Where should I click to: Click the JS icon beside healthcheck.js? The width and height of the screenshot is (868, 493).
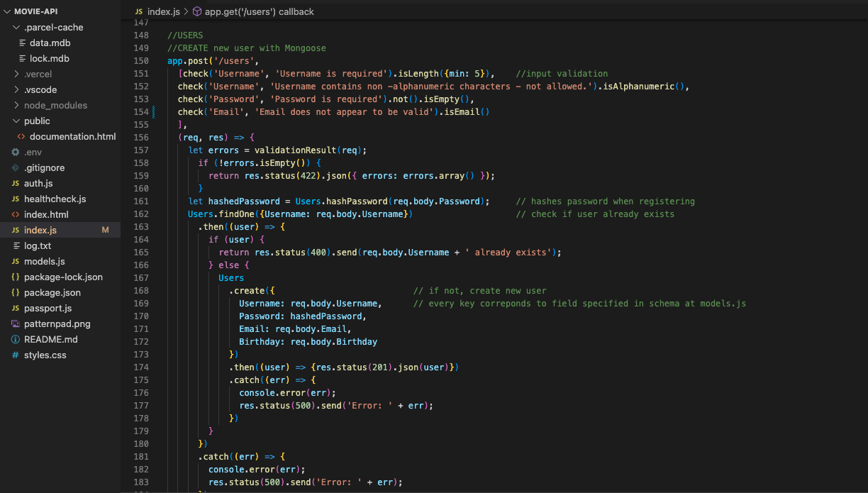[x=16, y=199]
